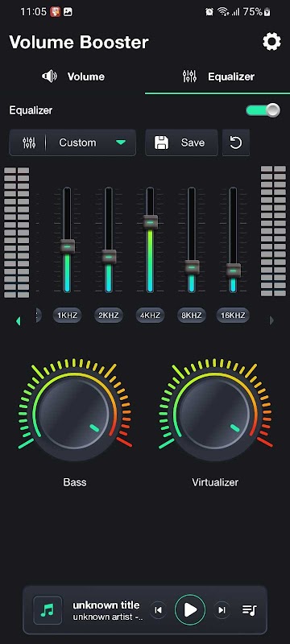Open the playlist queue icon
Image resolution: width=290 pixels, height=644 pixels.
coord(250,610)
